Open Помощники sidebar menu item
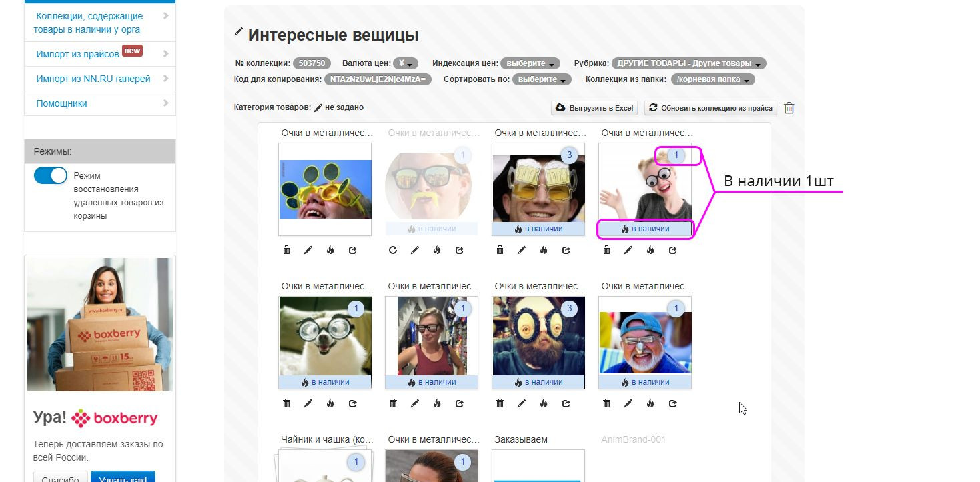The image size is (980, 482). [100, 103]
